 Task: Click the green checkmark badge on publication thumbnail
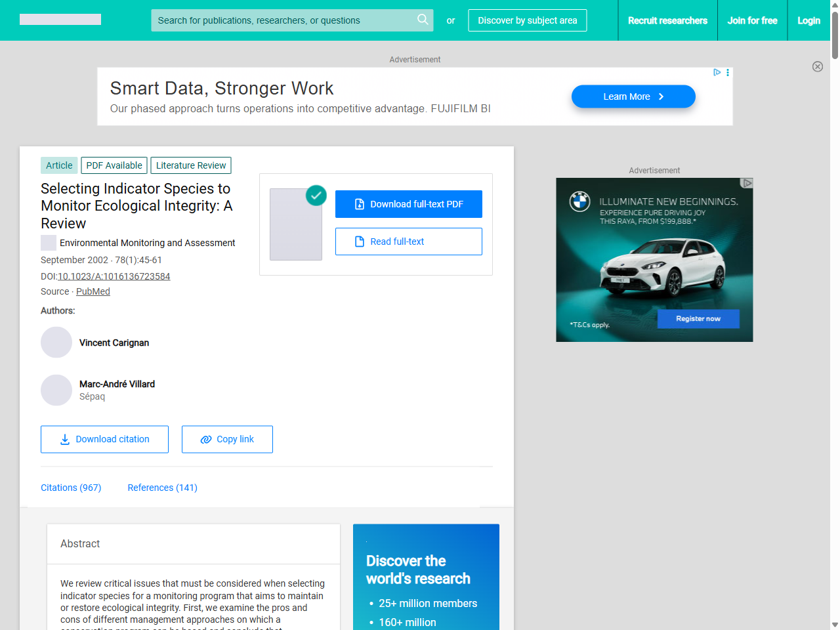[316, 196]
